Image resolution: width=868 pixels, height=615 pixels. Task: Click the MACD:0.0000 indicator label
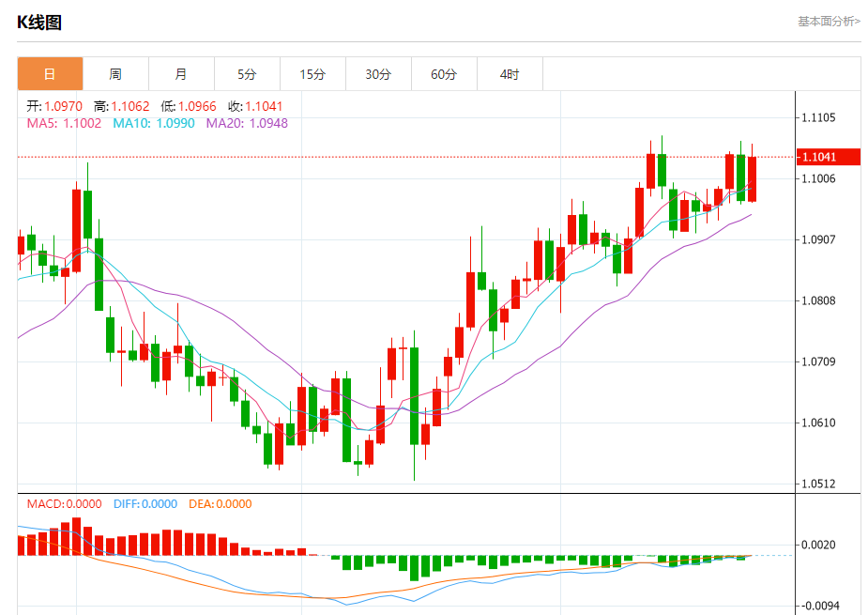pos(64,503)
